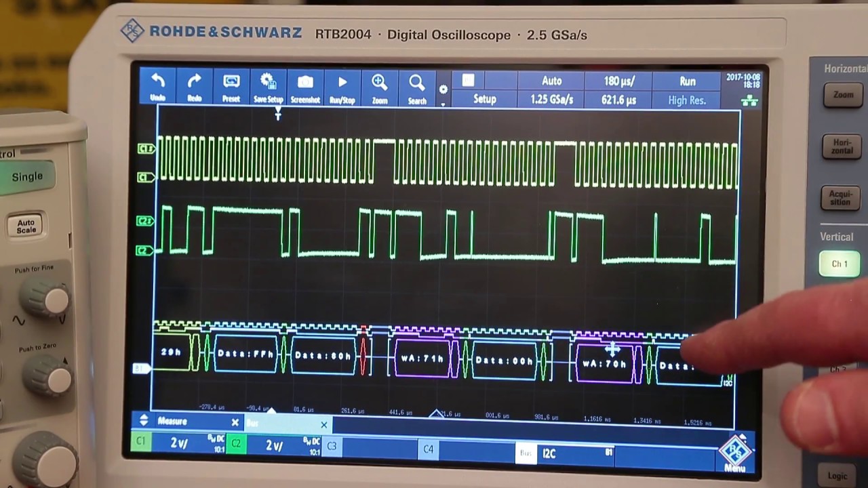This screenshot has height=488, width=868.
Task: Tap the 1.25 GSa/s sample rate field
Action: click(x=551, y=100)
